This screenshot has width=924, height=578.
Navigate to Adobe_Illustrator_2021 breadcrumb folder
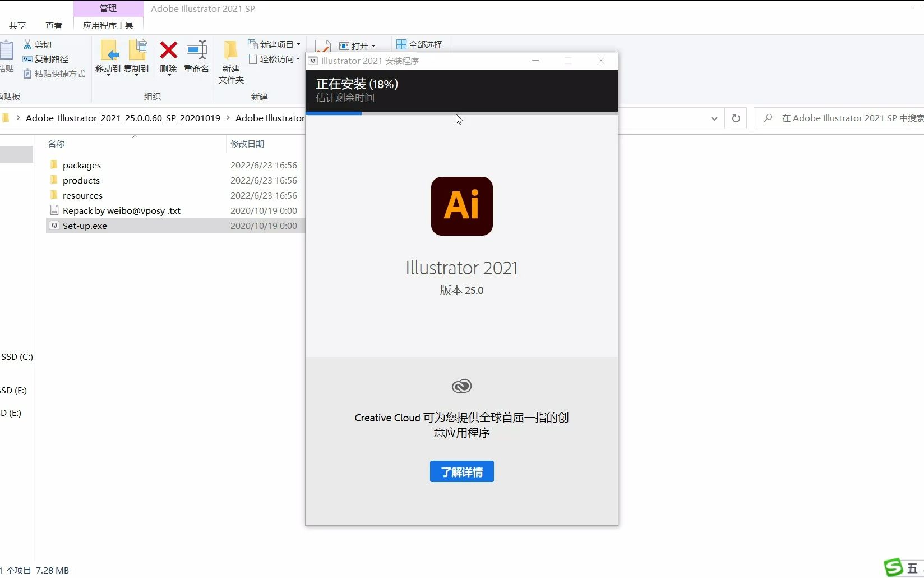[x=122, y=118]
